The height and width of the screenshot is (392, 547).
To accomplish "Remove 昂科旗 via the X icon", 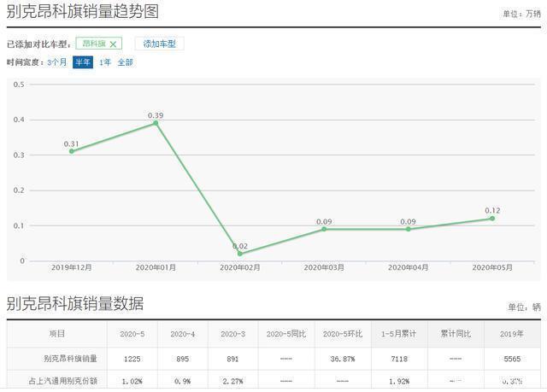I will pos(113,44).
